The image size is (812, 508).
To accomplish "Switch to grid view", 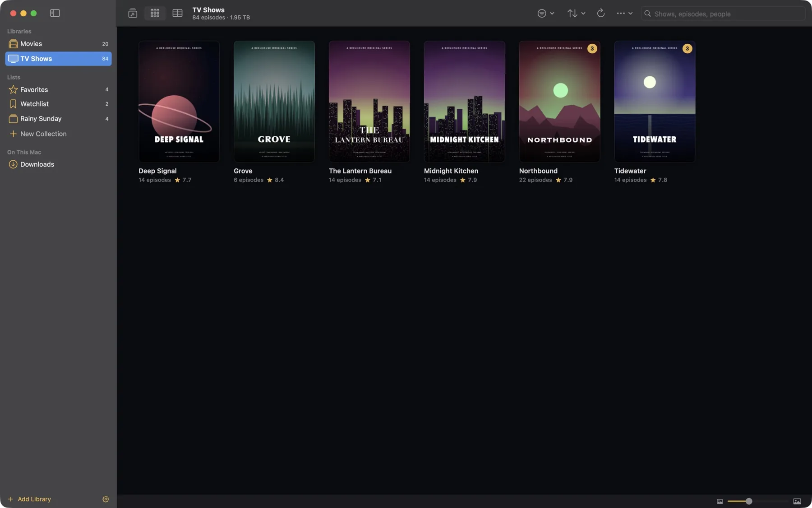I will pos(155,13).
